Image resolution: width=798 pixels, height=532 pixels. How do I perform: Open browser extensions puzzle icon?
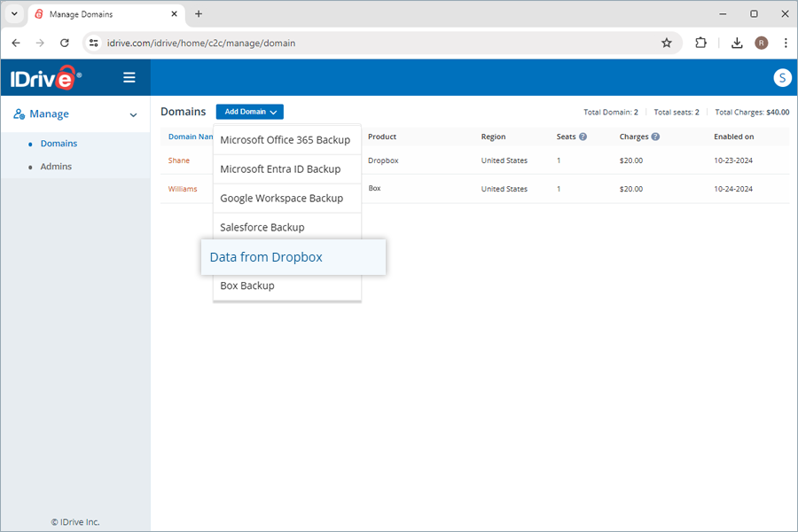[x=700, y=43]
